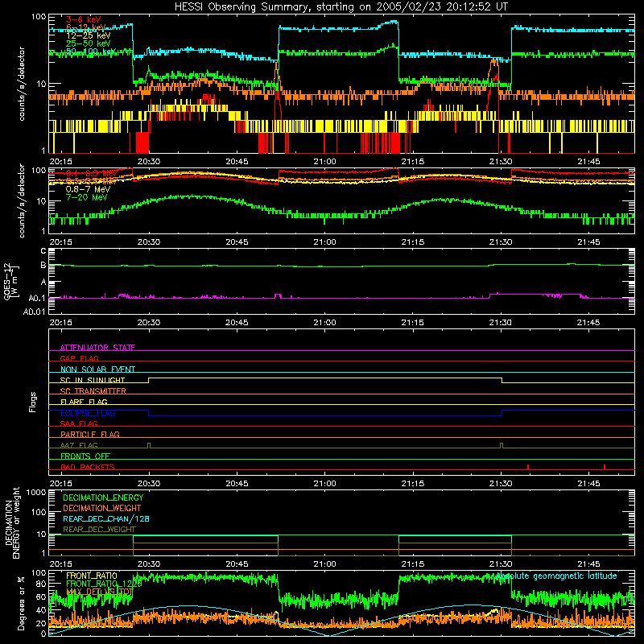Screen dimensions: 644x644
Task: Click the second BAD_PACKETS spike after 21:45
Action: [605, 467]
